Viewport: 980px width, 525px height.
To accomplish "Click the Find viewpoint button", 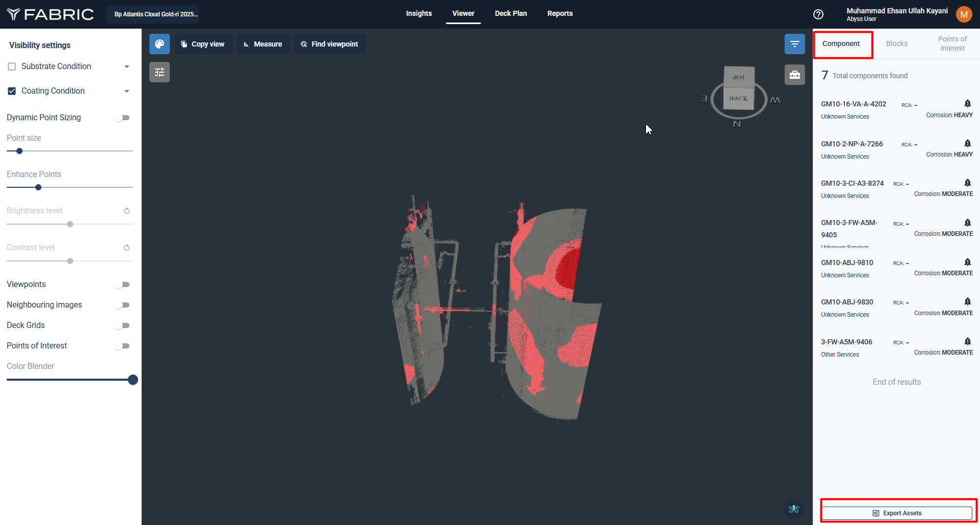I will pos(329,44).
